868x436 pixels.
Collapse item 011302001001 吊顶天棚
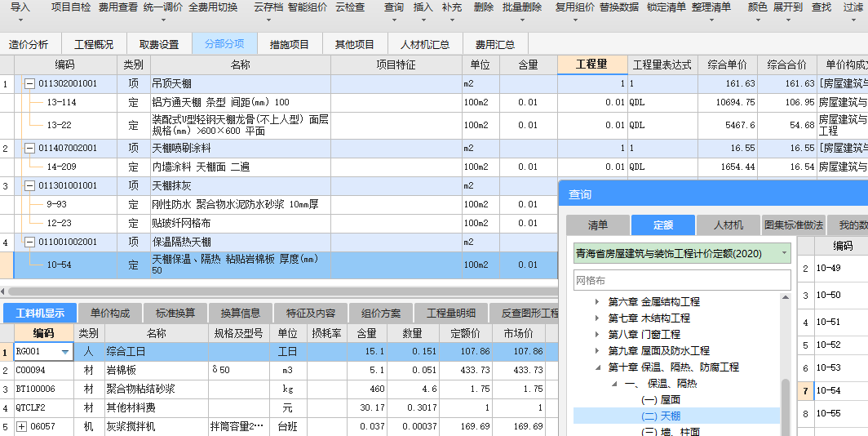[30, 84]
